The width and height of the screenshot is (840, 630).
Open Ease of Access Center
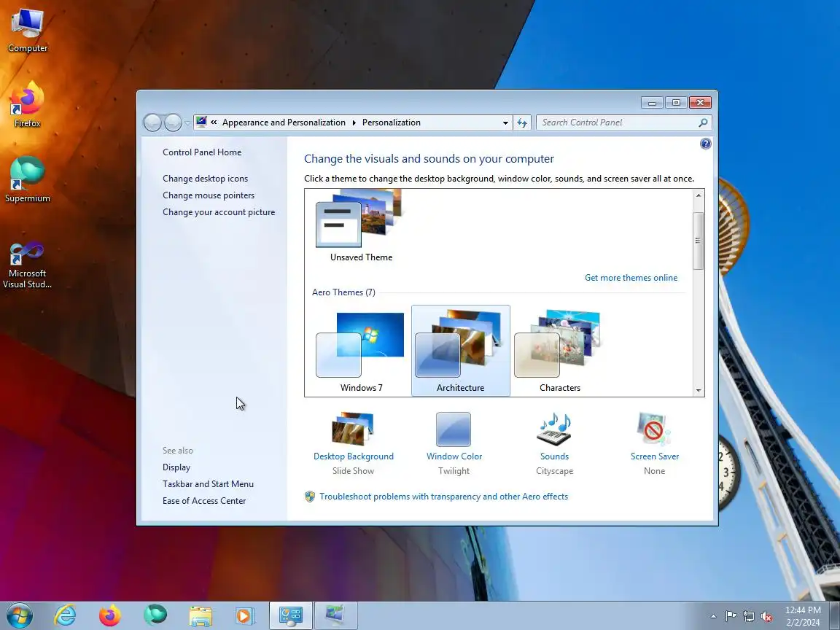204,500
